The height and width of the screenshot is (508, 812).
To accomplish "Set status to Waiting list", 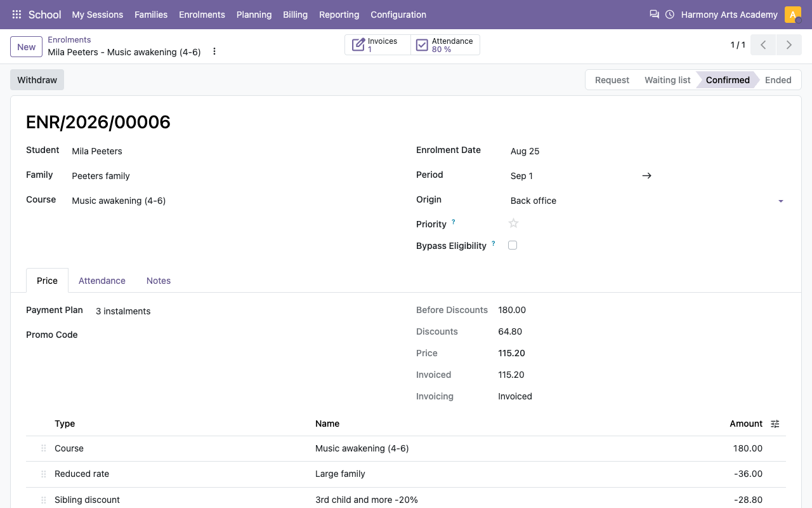I will click(x=667, y=80).
